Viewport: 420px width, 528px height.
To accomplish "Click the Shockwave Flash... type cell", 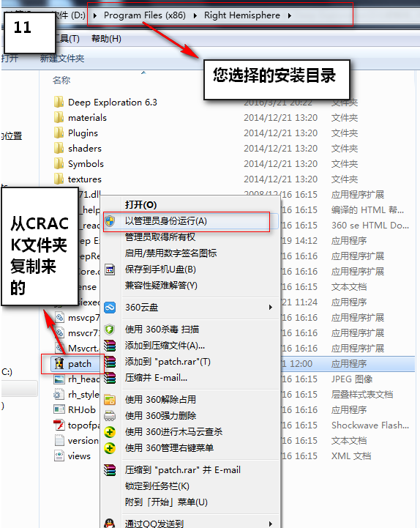I will click(x=370, y=425).
